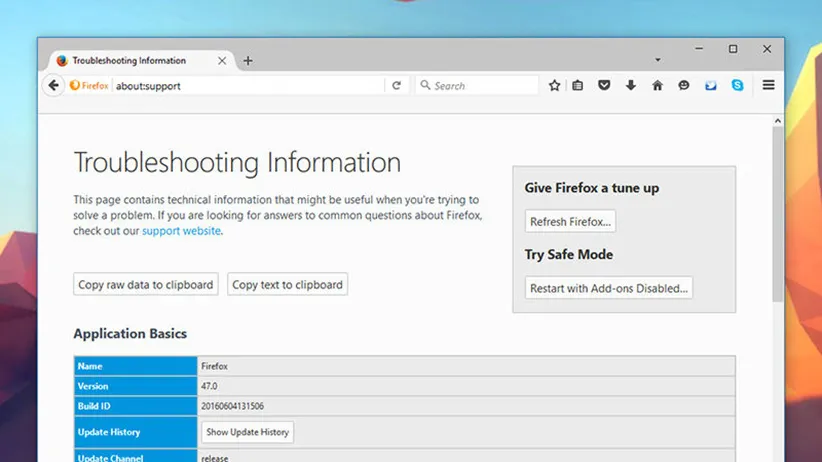Open a new tab with plus button
Image resolution: width=822 pixels, height=462 pixels.
(248, 60)
